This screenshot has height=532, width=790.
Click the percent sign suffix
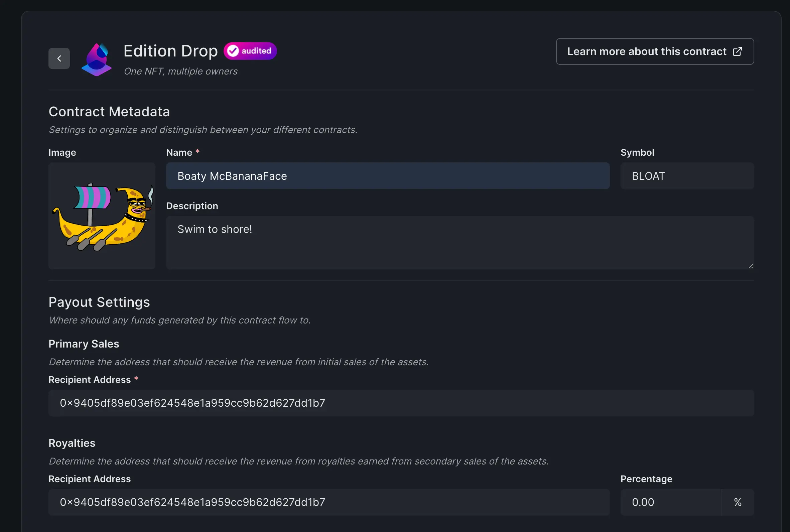tap(738, 502)
